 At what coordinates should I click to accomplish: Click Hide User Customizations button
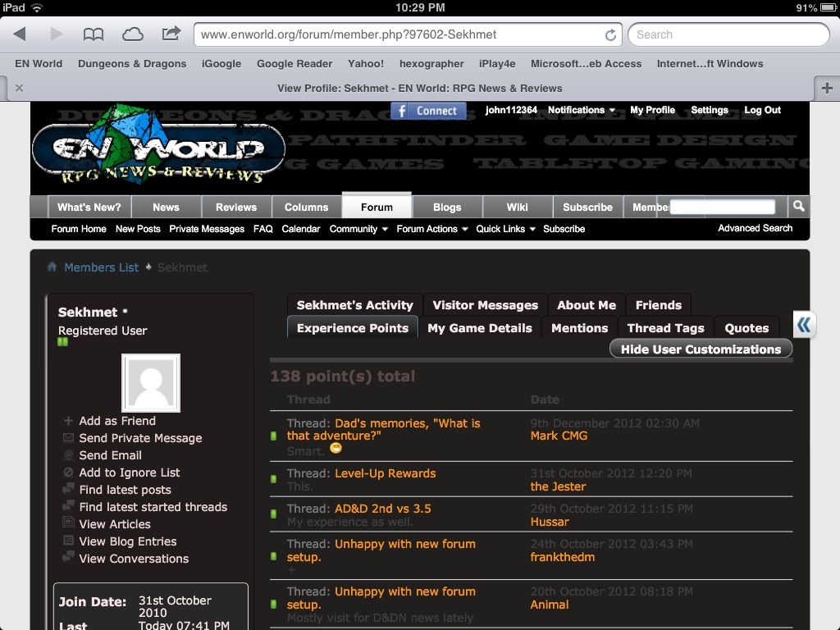701,349
